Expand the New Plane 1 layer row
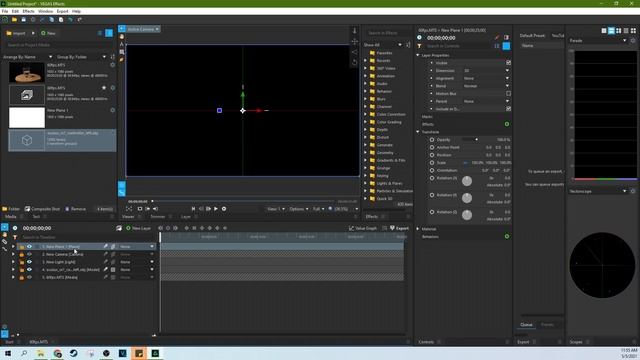The image size is (640, 360). (x=13, y=247)
